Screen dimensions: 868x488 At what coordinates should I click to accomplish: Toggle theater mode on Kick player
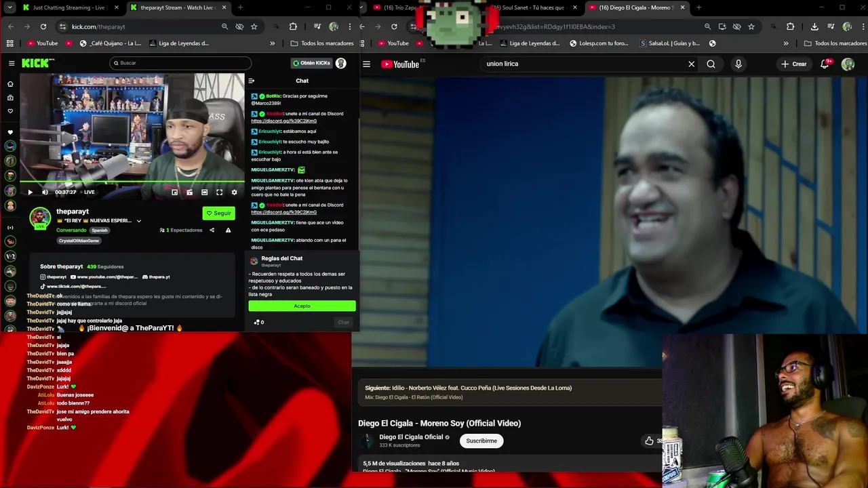click(x=204, y=192)
